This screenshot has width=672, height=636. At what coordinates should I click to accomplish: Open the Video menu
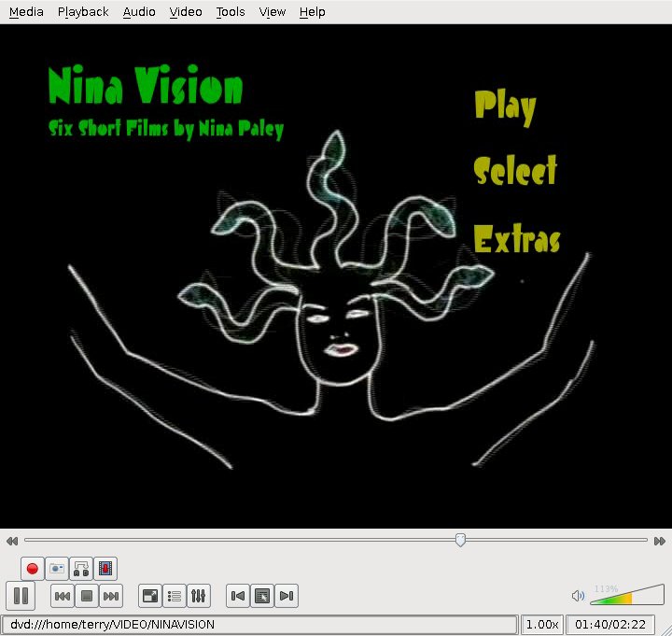[x=186, y=12]
